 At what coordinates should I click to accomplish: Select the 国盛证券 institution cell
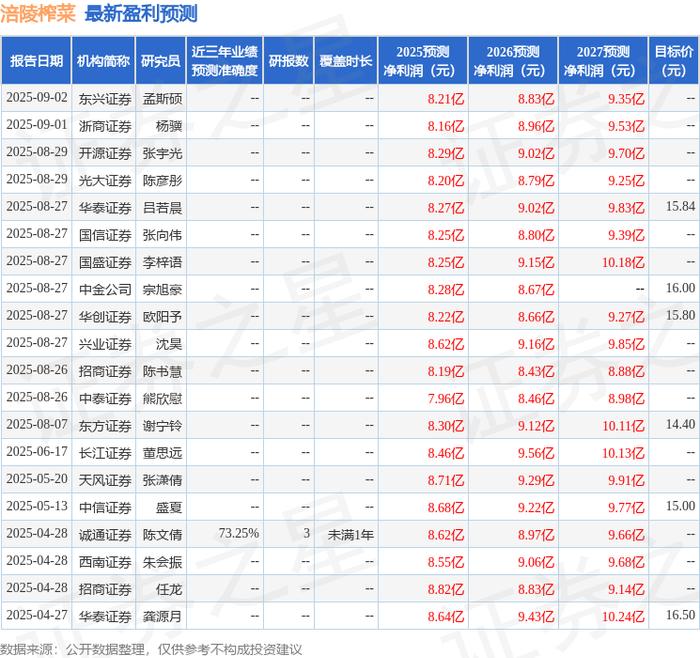[105, 262]
